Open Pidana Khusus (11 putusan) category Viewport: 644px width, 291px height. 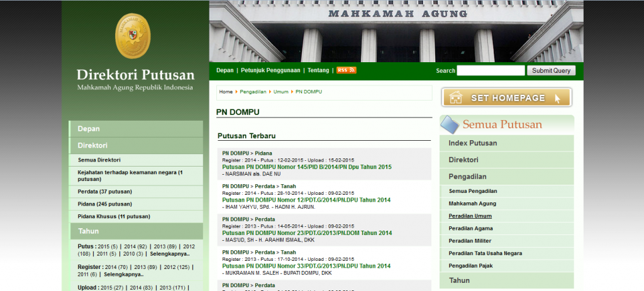pyautogui.click(x=114, y=216)
